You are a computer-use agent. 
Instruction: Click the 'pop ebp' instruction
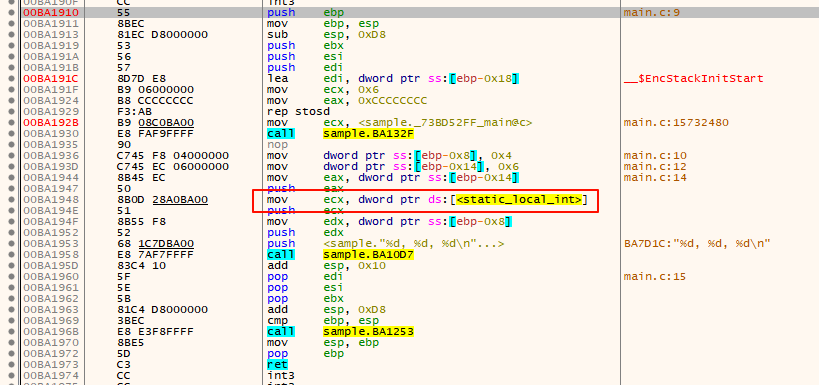pyautogui.click(x=306, y=353)
